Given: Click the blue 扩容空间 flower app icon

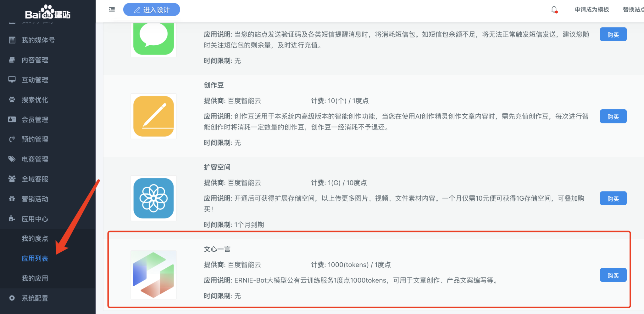Looking at the screenshot, I should [x=153, y=198].
